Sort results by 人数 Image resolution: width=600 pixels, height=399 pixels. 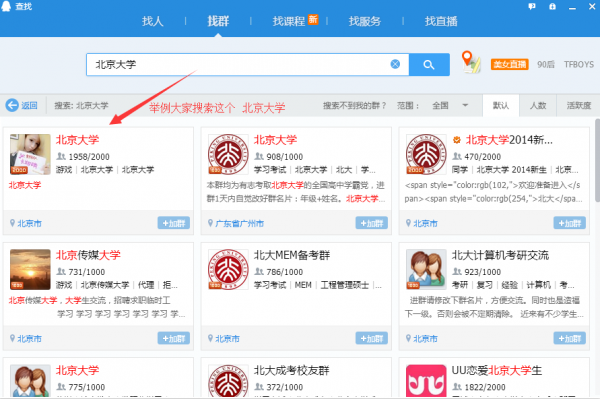[x=538, y=106]
